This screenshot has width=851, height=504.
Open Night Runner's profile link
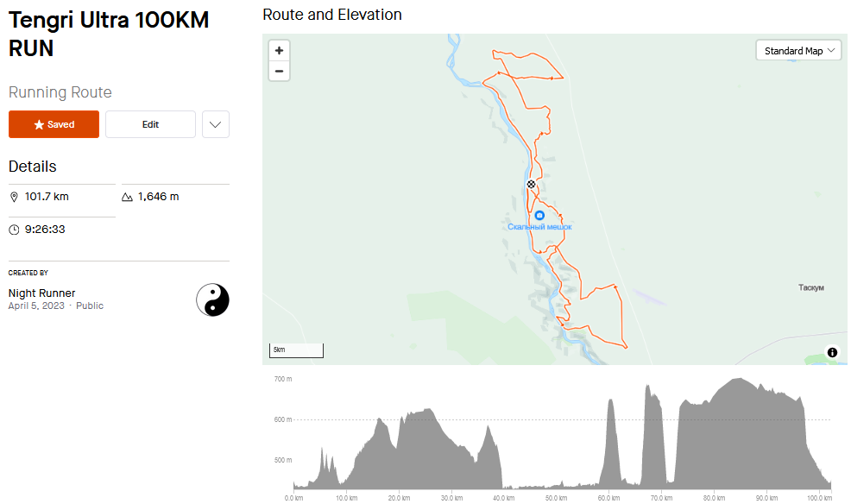(x=41, y=293)
